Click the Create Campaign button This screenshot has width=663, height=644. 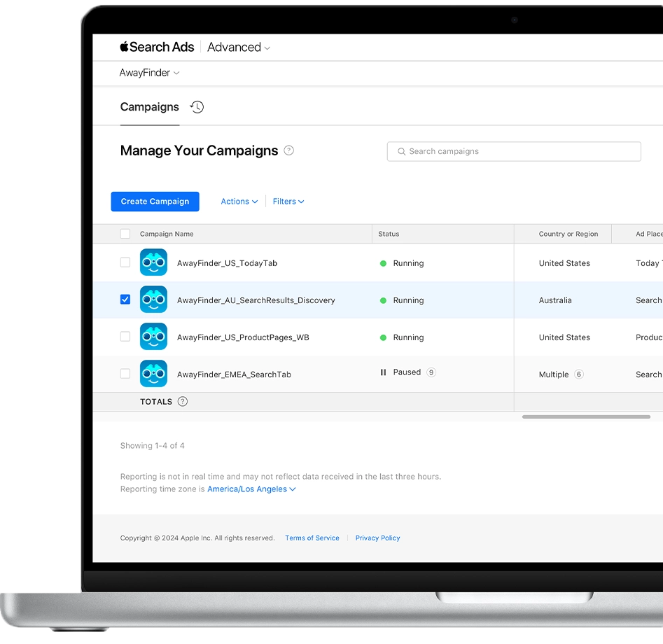pyautogui.click(x=155, y=202)
